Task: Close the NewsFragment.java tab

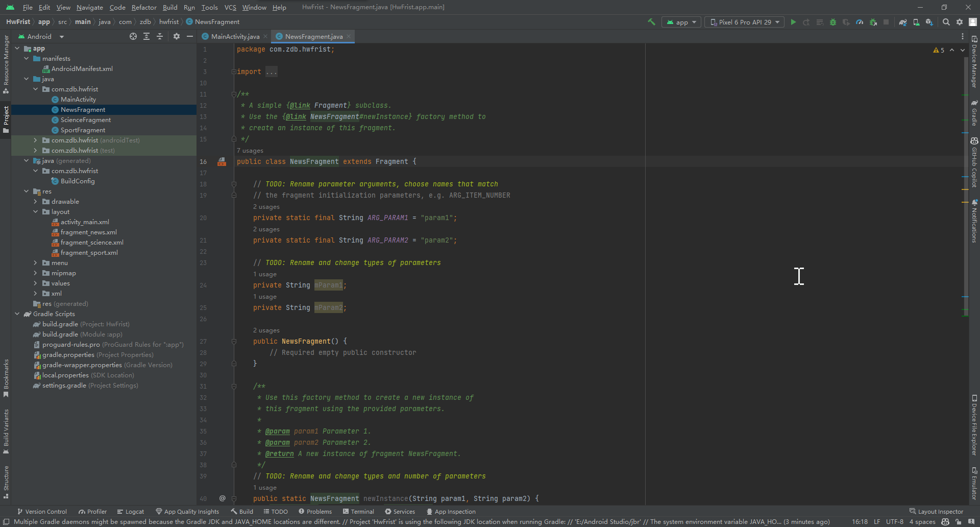Action: (349, 36)
